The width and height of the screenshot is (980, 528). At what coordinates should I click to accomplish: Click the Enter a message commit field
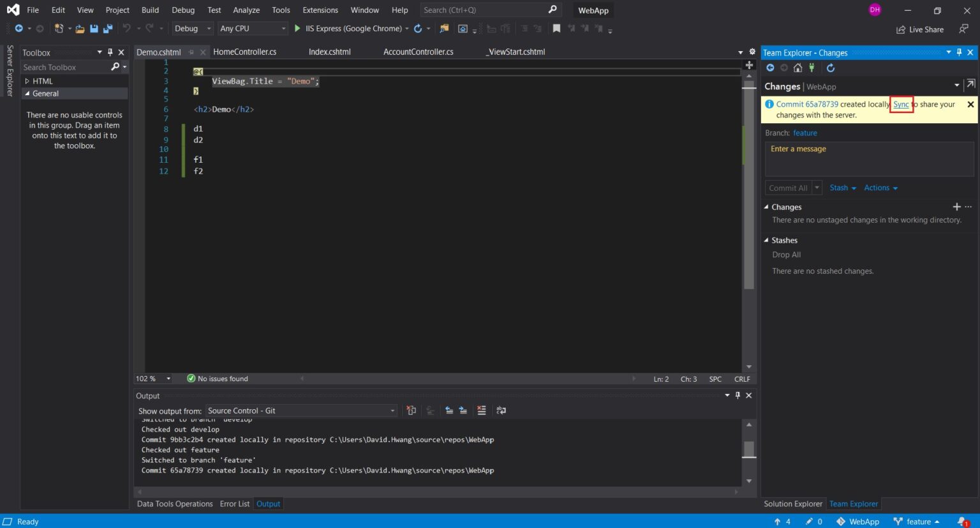(x=868, y=158)
